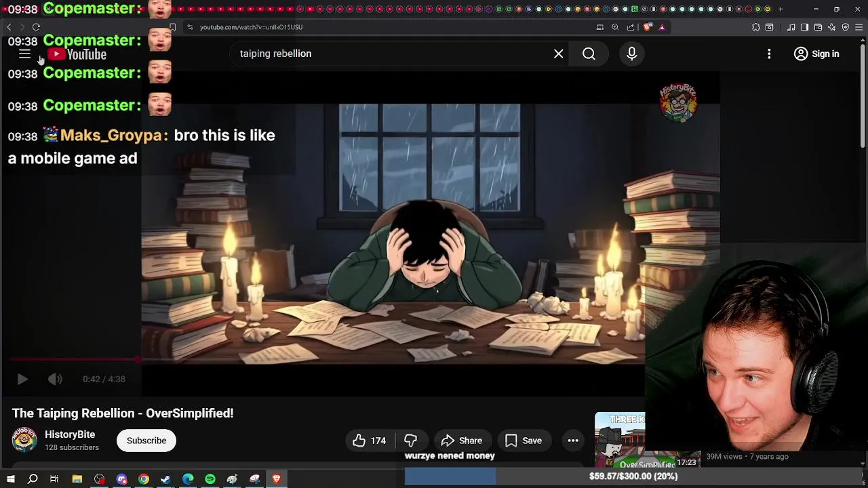This screenshot has height=488, width=868.
Task: Open Windows taskbar search
Action: click(x=33, y=479)
